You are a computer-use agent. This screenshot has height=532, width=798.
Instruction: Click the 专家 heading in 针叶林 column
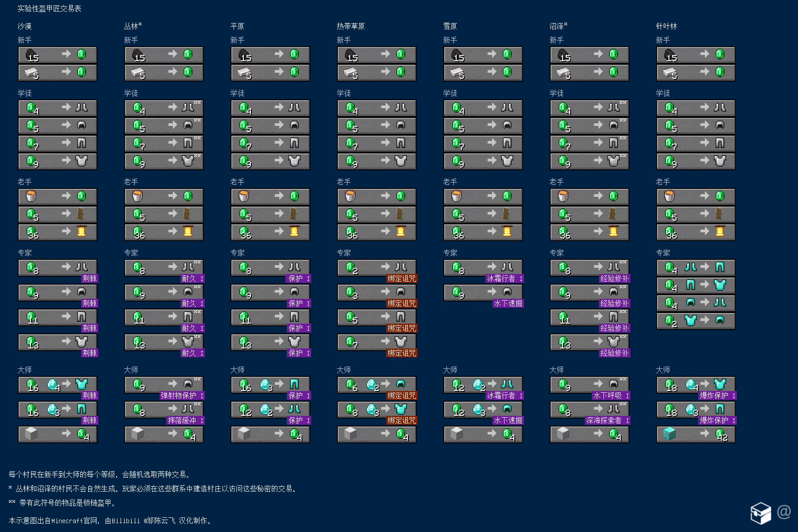coord(663,253)
